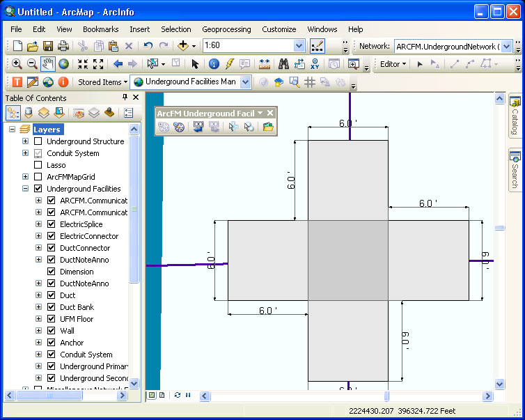This screenshot has width=525, height=420.
Task: Open the Geoprocessing menu
Action: 226,29
